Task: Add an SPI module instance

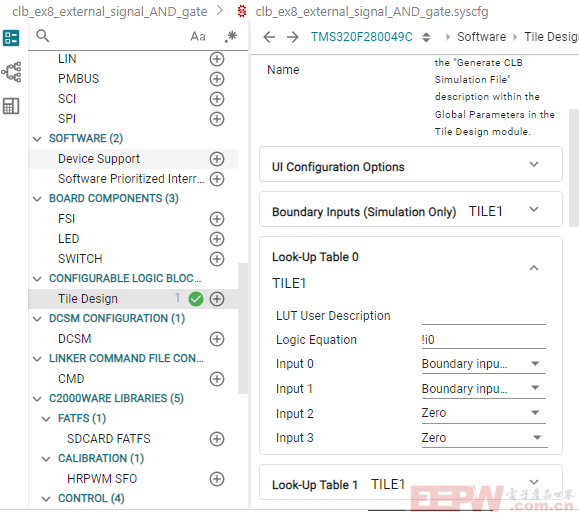Action: pos(217,119)
